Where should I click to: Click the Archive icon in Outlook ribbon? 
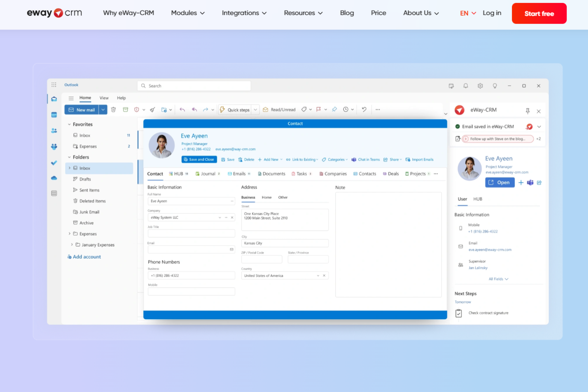point(125,110)
